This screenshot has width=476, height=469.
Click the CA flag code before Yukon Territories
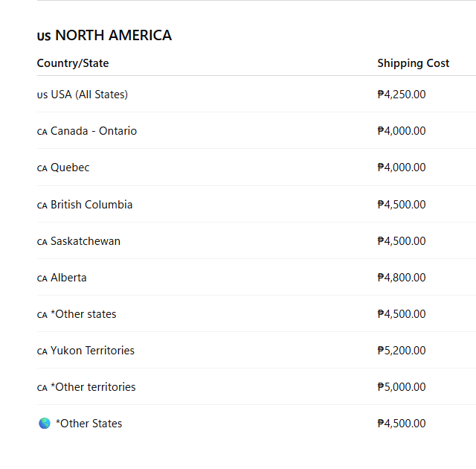42,351
